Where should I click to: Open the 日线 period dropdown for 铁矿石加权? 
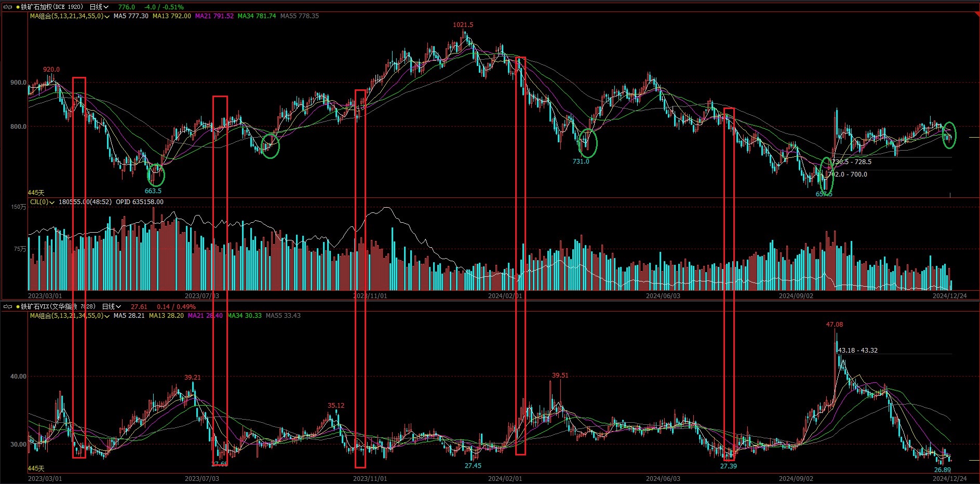coord(99,7)
